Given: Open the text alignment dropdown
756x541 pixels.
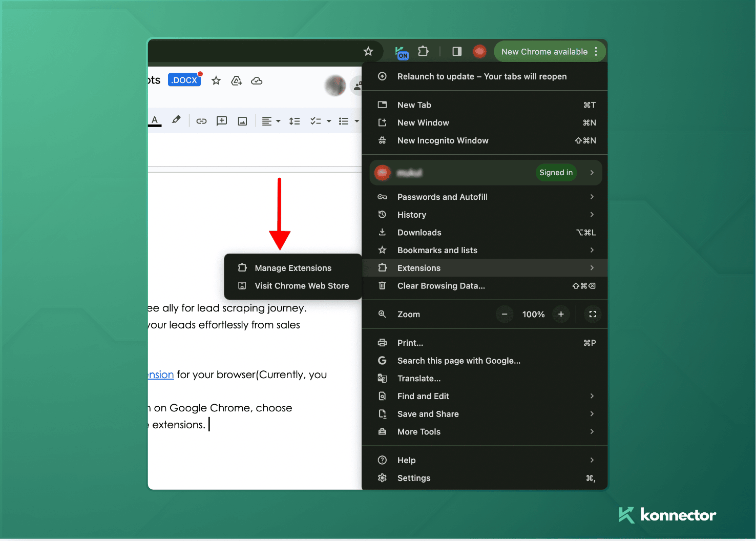Looking at the screenshot, I should tap(271, 121).
